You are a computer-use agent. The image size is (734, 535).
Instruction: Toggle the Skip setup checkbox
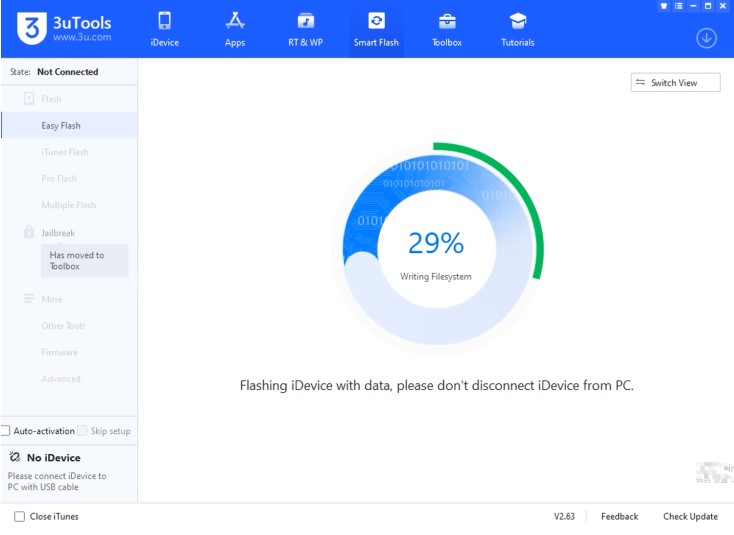pos(83,431)
